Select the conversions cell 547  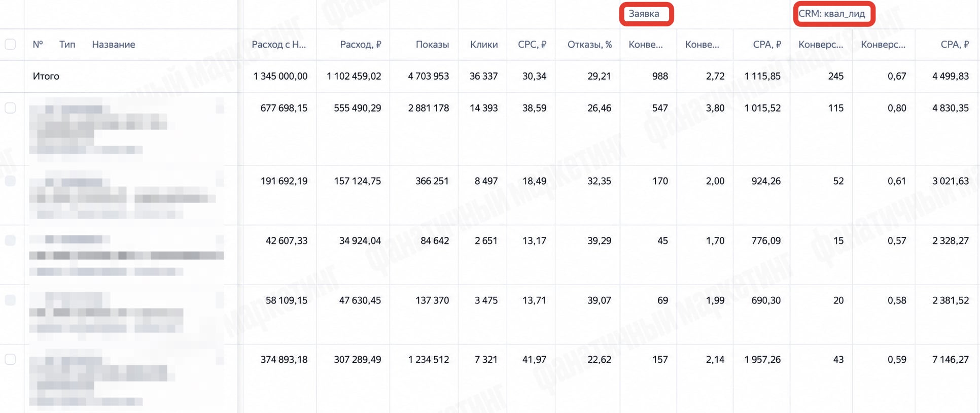[x=660, y=108]
